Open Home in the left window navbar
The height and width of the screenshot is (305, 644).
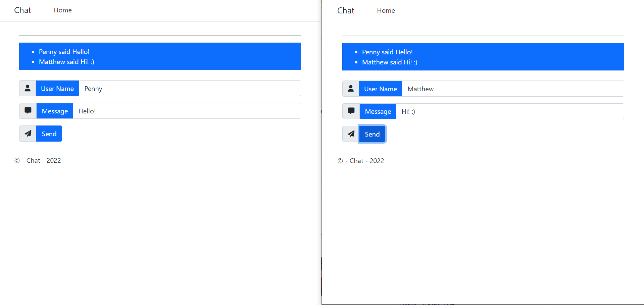click(x=63, y=10)
